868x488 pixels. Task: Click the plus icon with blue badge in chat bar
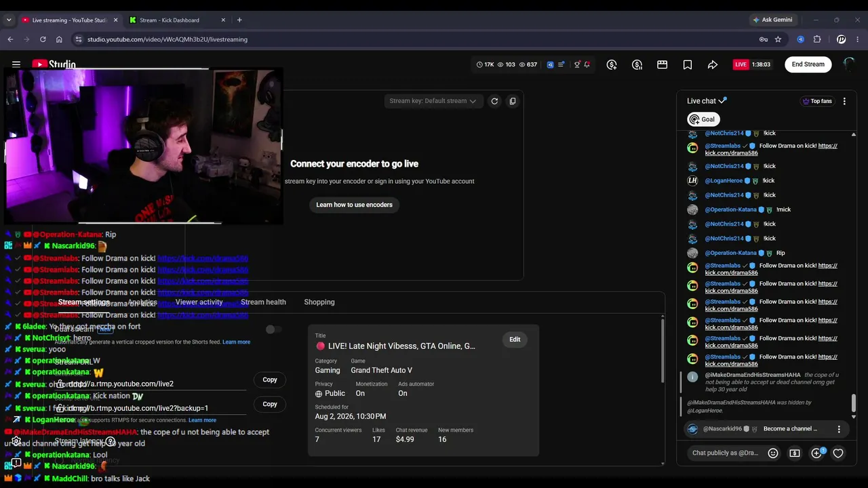click(x=817, y=453)
